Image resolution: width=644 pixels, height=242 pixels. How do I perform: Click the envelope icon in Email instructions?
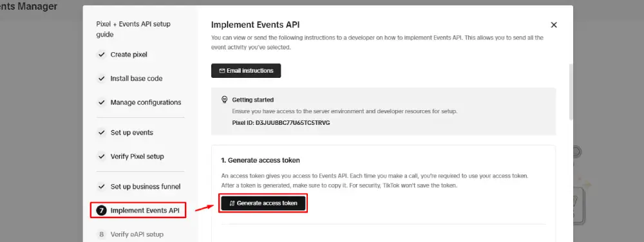tap(222, 71)
